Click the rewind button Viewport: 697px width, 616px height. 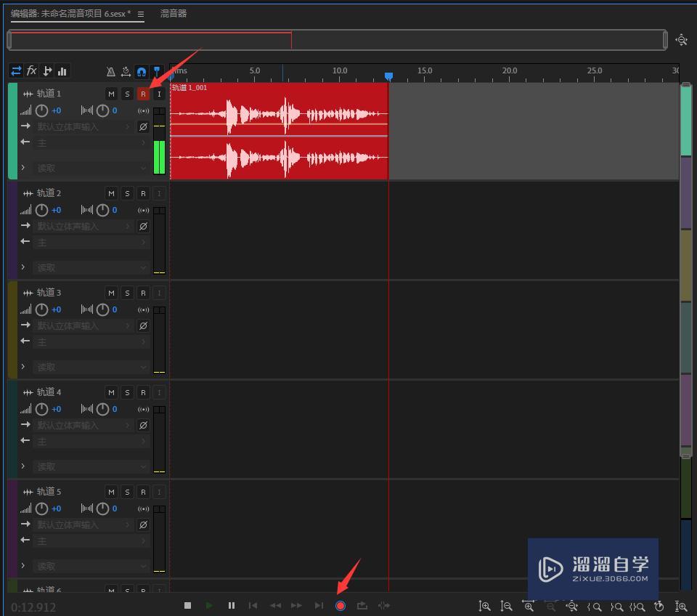275,605
